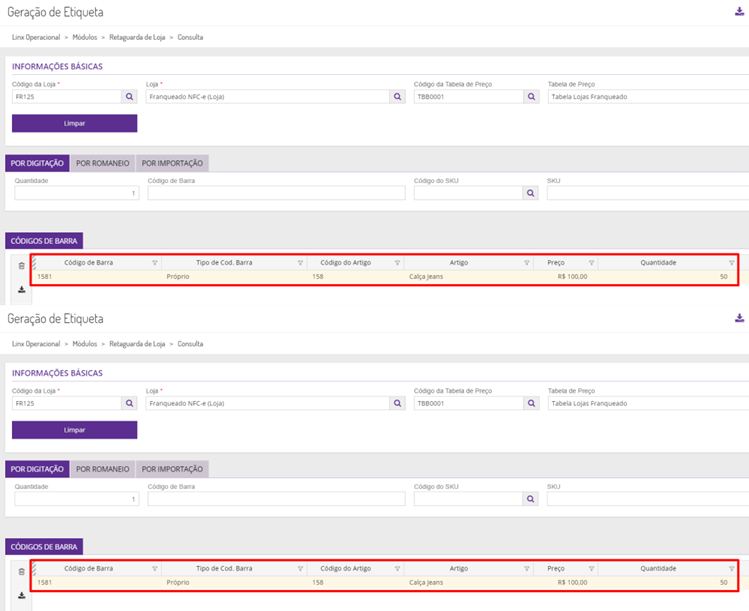Click the Loja field magnifier icon, lower form
Viewport: 749px width, 611px height.
click(x=397, y=404)
